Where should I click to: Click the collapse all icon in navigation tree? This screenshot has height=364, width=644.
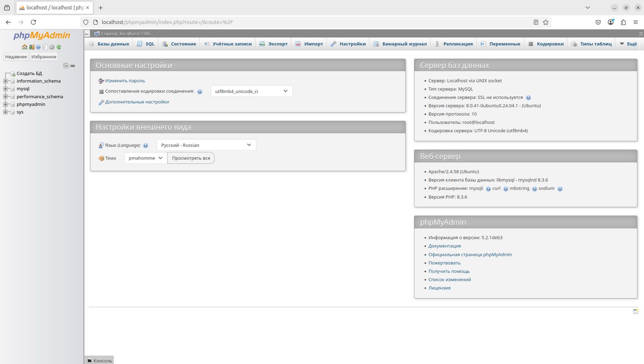click(66, 66)
